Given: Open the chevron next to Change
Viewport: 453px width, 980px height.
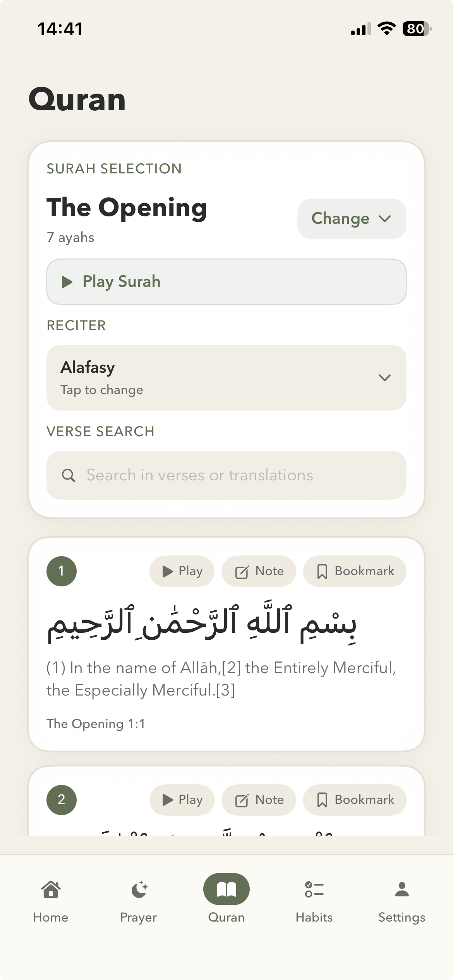Looking at the screenshot, I should click(x=384, y=219).
